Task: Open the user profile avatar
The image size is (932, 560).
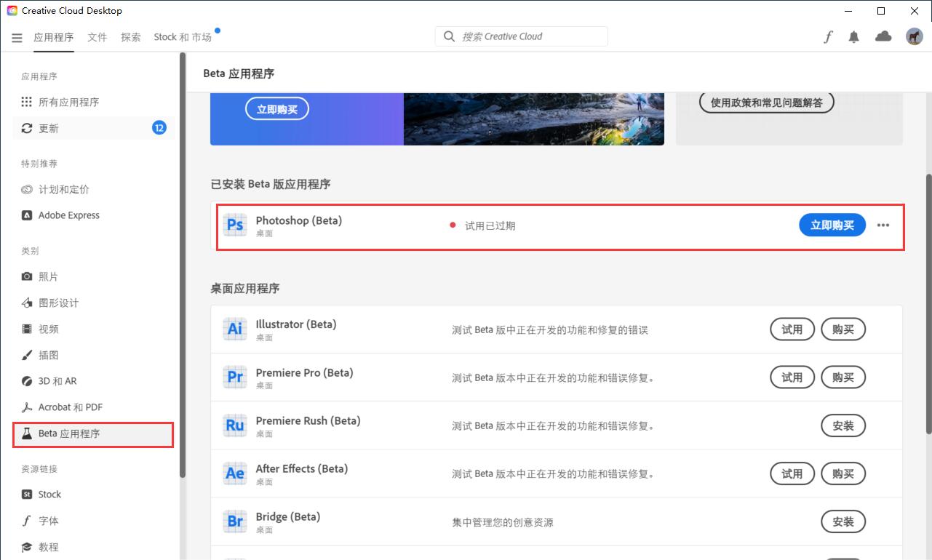Action: coord(914,36)
